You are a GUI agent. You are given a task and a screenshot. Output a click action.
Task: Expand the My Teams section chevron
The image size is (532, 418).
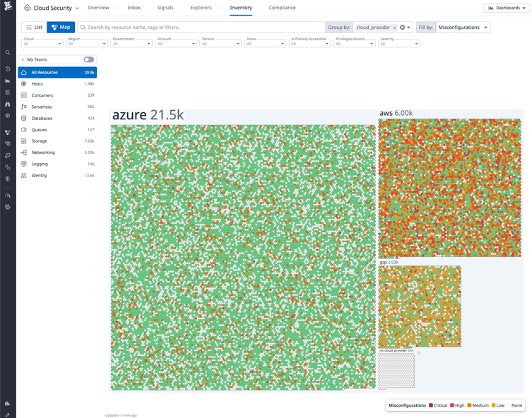[x=23, y=59]
